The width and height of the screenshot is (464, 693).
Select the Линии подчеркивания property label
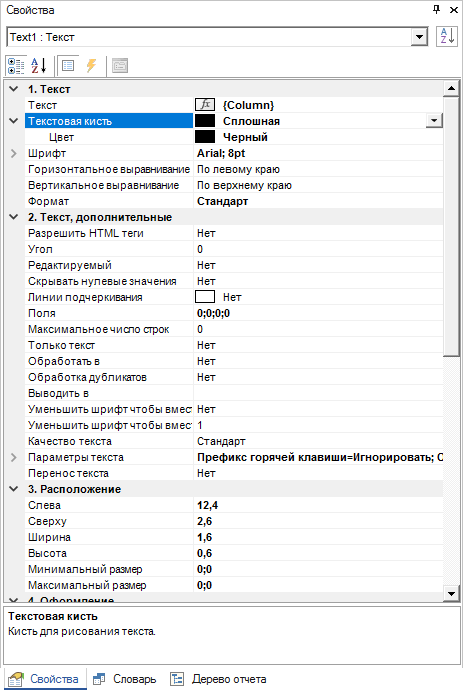pyautogui.click(x=85, y=297)
